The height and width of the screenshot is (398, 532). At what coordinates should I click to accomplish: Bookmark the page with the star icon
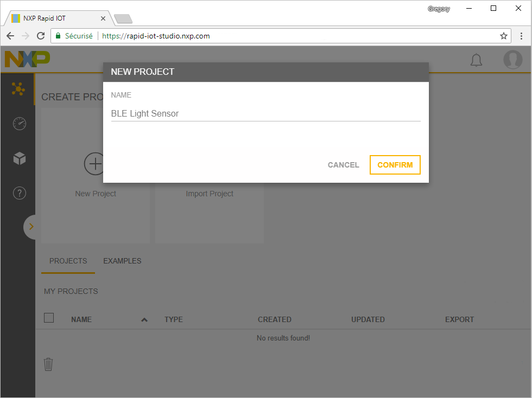[x=503, y=36]
